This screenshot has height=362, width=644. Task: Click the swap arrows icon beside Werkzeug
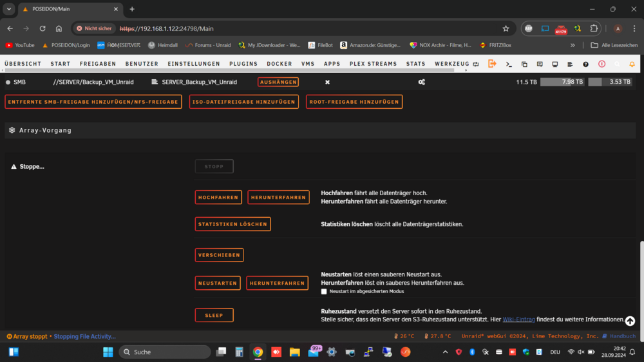pyautogui.click(x=476, y=64)
